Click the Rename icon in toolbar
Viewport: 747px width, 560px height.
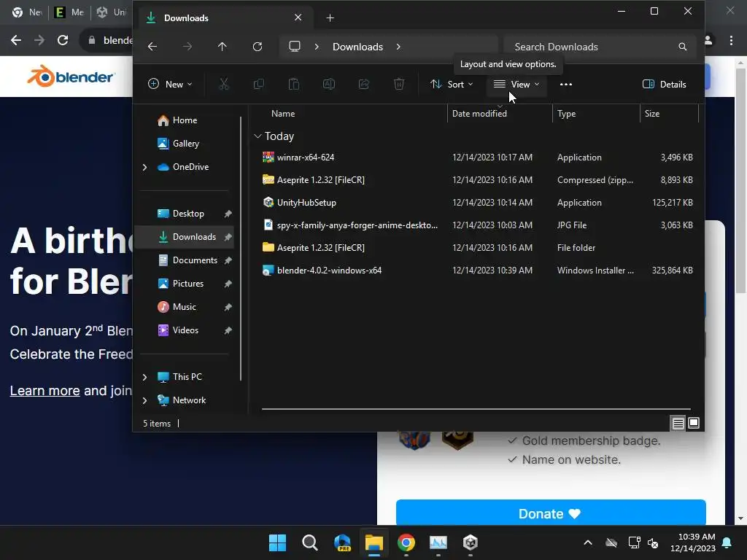329,85
